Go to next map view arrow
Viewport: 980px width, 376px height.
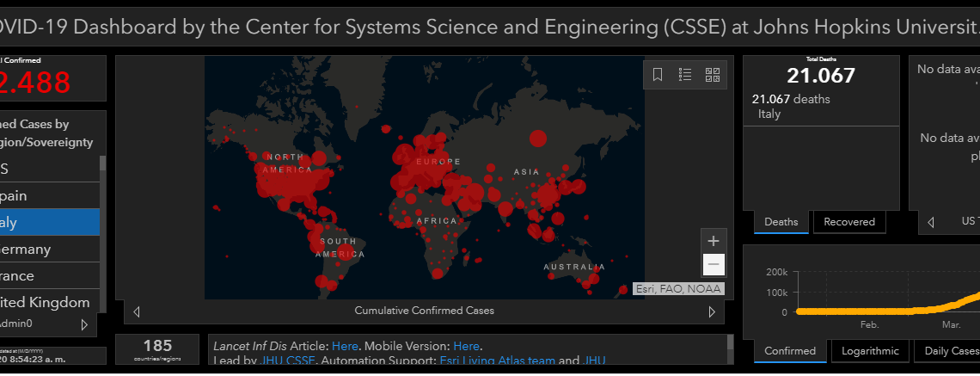coord(712,311)
